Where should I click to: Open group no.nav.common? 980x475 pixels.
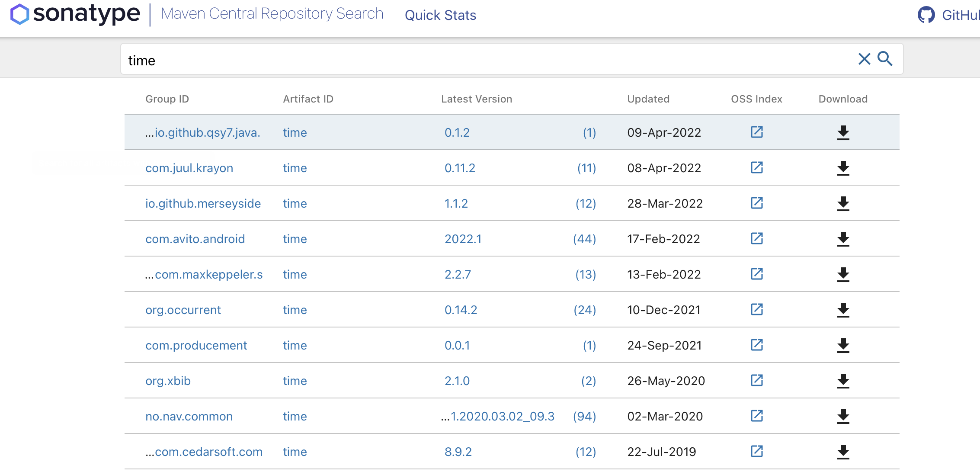click(189, 416)
